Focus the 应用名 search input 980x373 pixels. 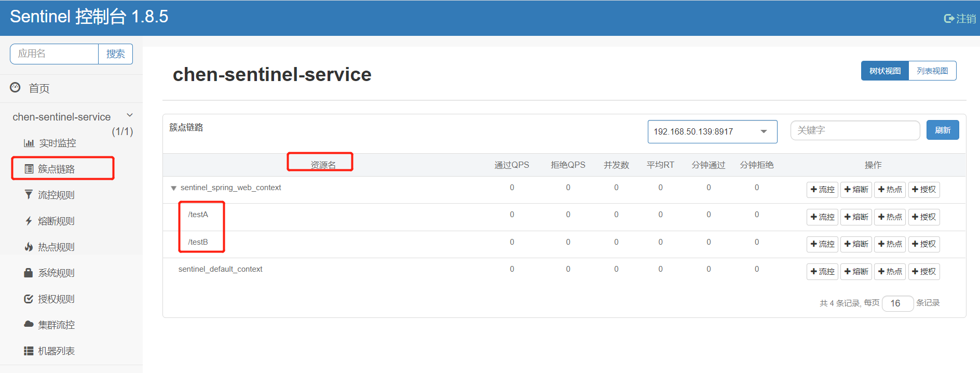[x=54, y=54]
